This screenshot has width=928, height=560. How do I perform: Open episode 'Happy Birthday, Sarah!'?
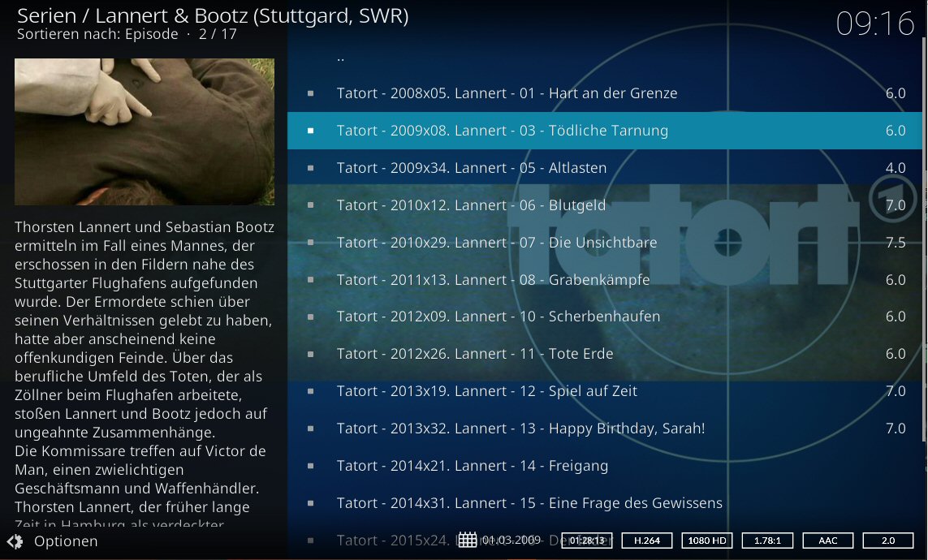pos(605,429)
